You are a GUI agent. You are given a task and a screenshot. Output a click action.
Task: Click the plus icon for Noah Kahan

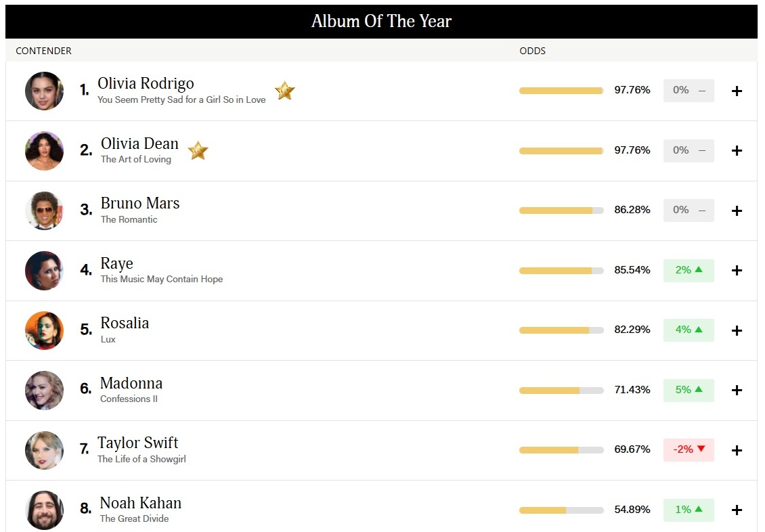point(737,510)
